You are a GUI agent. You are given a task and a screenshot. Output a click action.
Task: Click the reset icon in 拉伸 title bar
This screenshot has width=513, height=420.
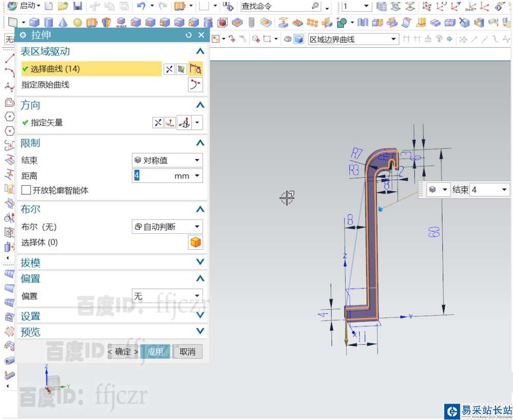(189, 35)
